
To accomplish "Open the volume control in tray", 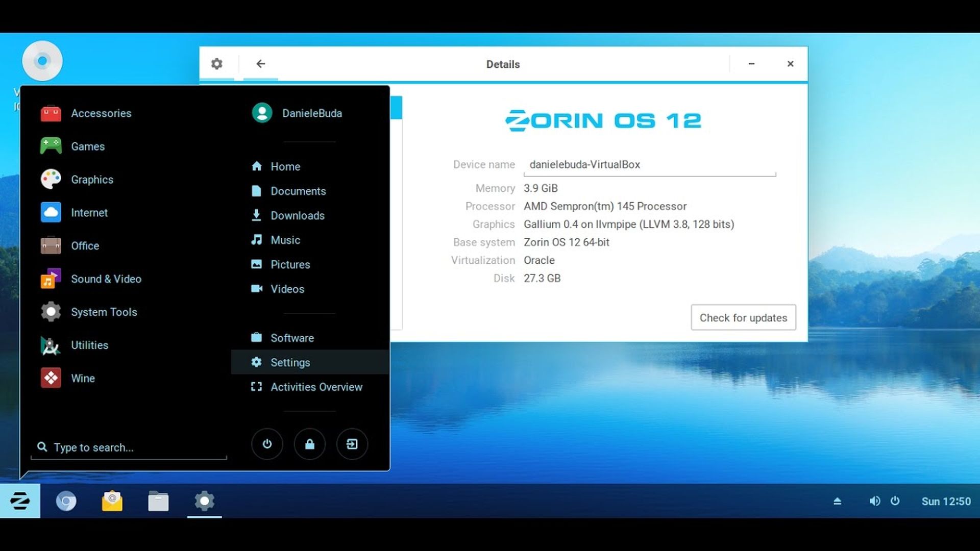I will [x=874, y=501].
